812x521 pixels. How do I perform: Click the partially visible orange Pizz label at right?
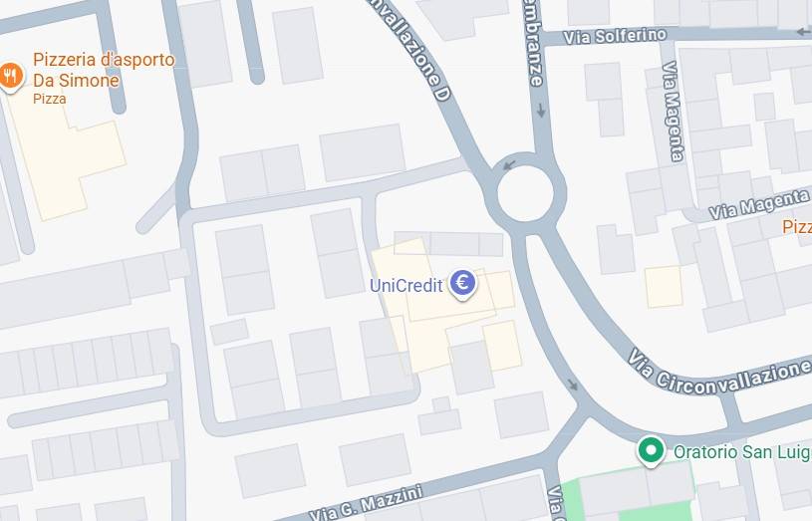[796, 227]
